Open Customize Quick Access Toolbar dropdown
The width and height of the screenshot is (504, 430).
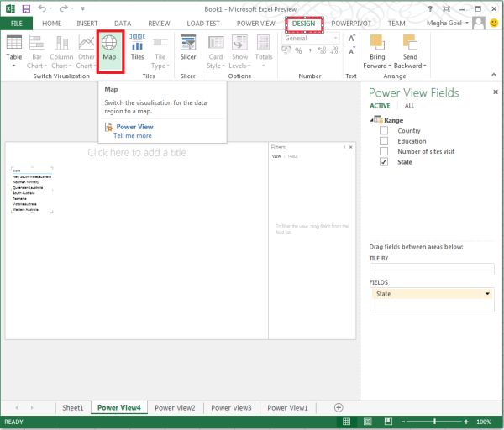tap(82, 8)
